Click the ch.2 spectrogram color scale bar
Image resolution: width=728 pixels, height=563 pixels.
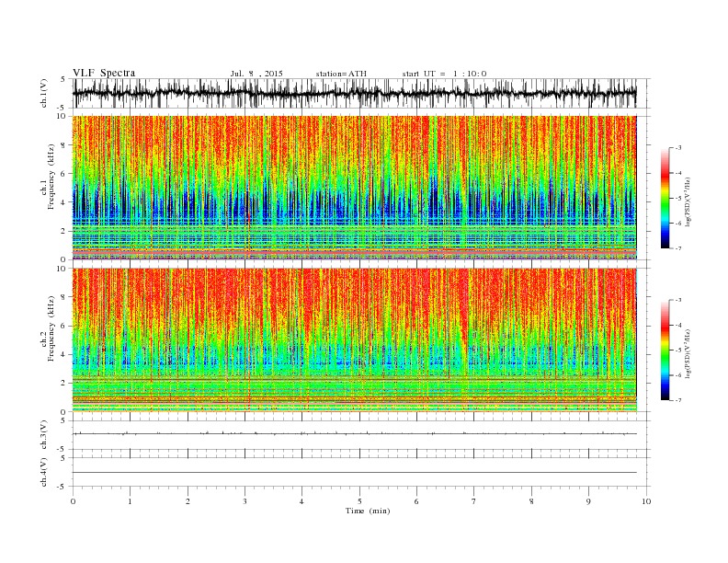click(x=665, y=350)
